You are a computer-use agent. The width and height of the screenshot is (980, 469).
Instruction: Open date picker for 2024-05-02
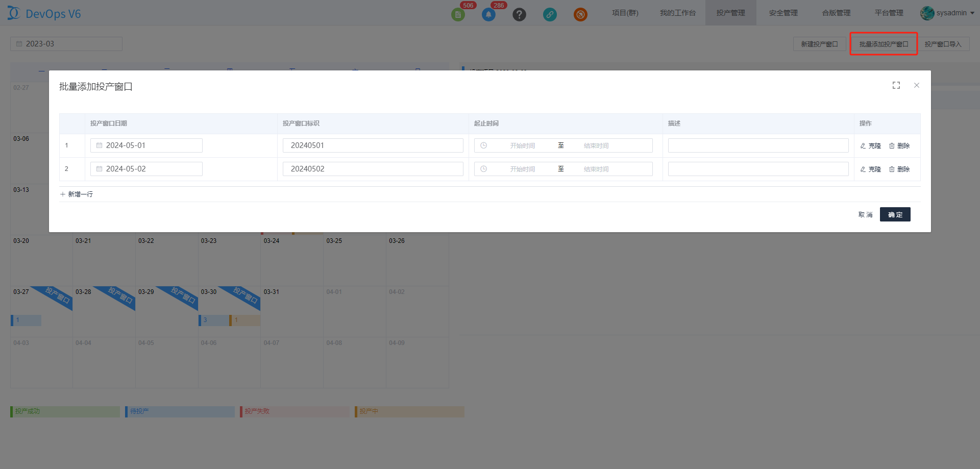(146, 169)
